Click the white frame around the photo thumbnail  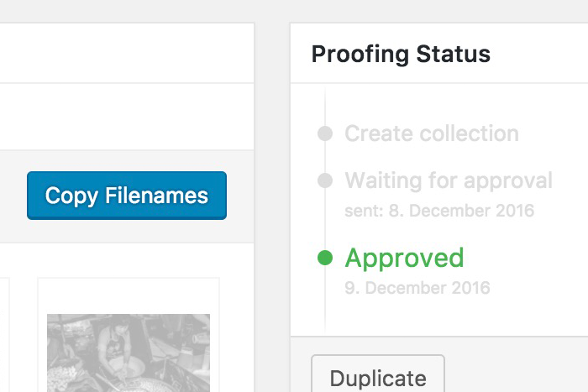point(129,295)
